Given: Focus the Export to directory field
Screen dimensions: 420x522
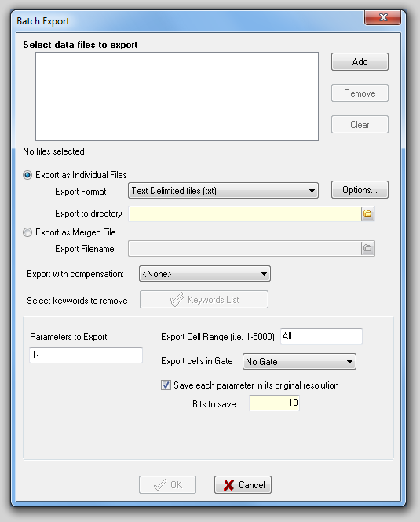Looking at the screenshot, I should pos(245,214).
